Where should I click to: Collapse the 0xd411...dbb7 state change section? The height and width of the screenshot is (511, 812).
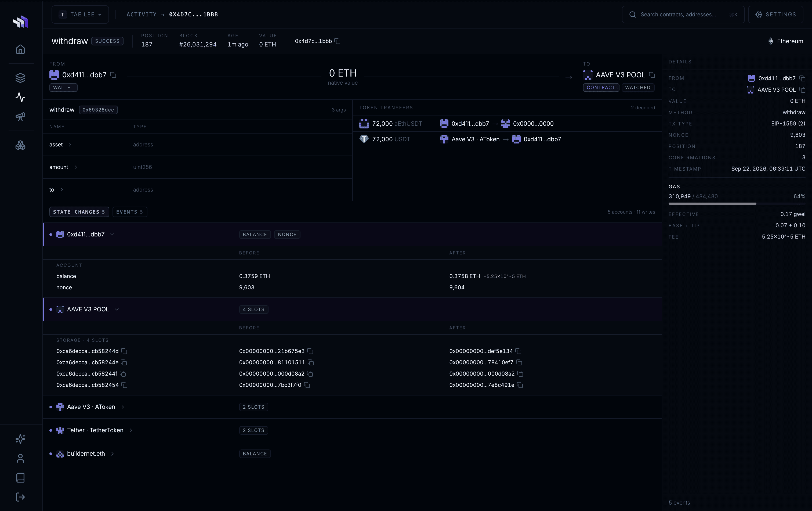pyautogui.click(x=112, y=235)
